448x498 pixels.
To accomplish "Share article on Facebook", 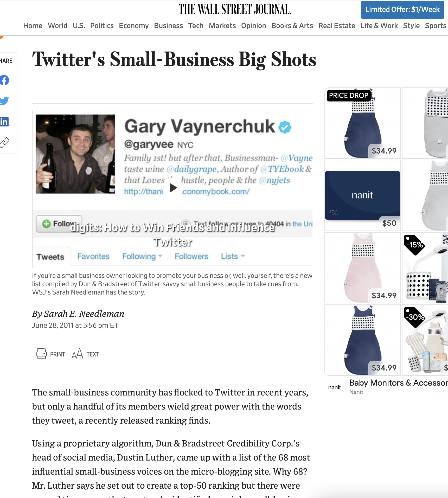I will [x=4, y=80].
